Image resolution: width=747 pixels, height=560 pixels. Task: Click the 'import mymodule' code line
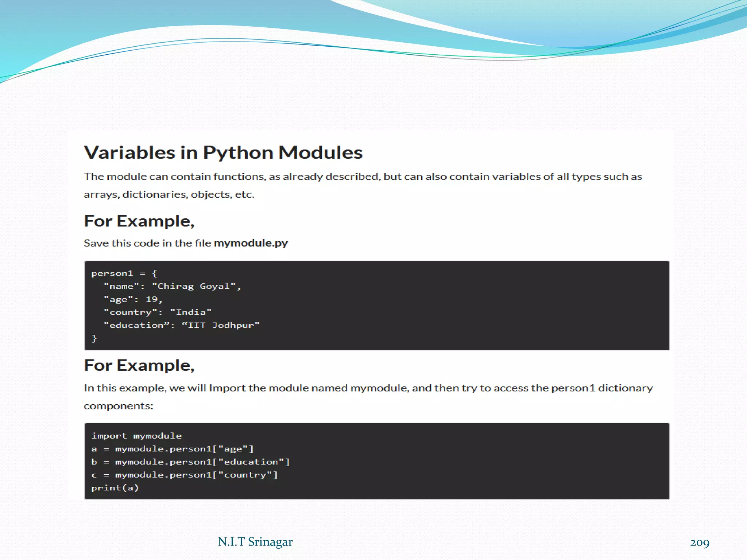point(136,436)
